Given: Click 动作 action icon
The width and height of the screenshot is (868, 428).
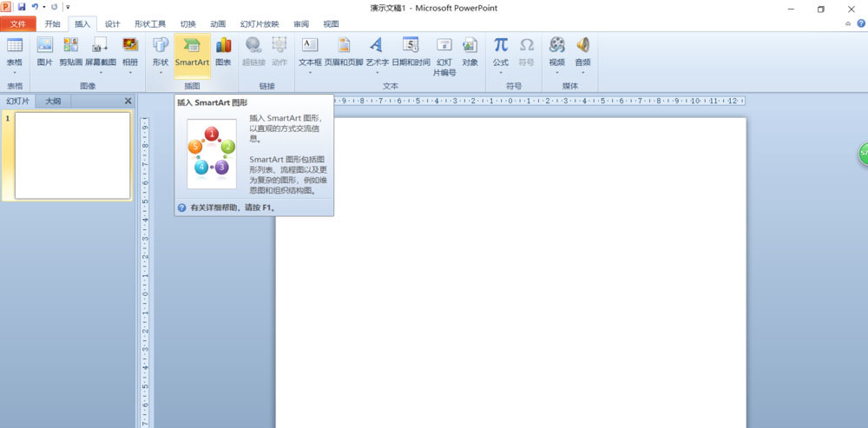Looking at the screenshot, I should tap(279, 45).
